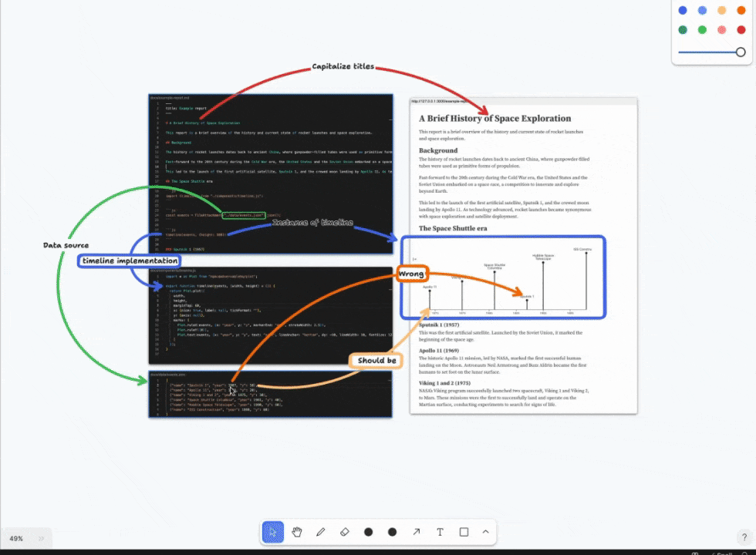Viewport: 756px width, 555px height.
Task: Pick the dark blue color swatch
Action: (683, 10)
